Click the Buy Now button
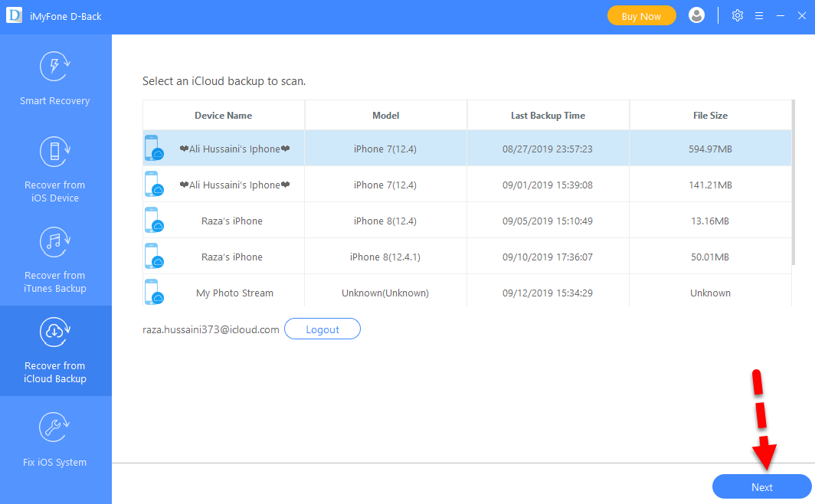Viewport: 815px width, 504px height. [641, 16]
